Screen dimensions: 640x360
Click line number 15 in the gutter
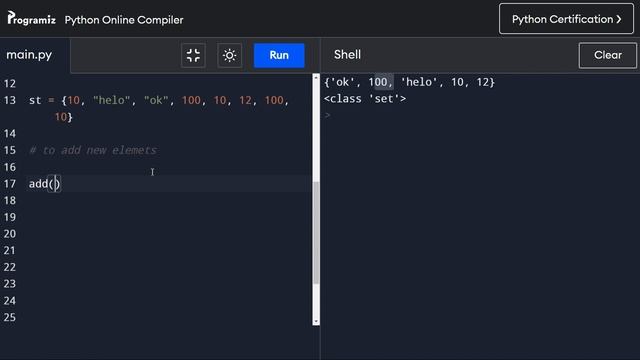click(x=10, y=150)
